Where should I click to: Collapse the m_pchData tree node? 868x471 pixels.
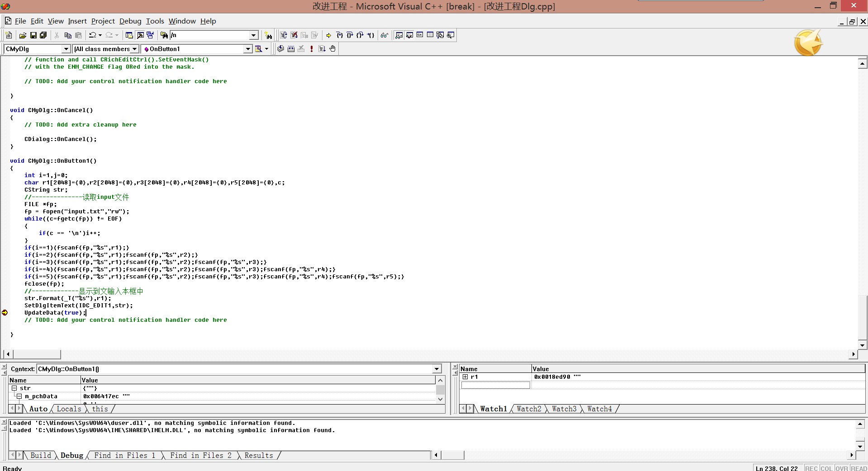coord(19,396)
